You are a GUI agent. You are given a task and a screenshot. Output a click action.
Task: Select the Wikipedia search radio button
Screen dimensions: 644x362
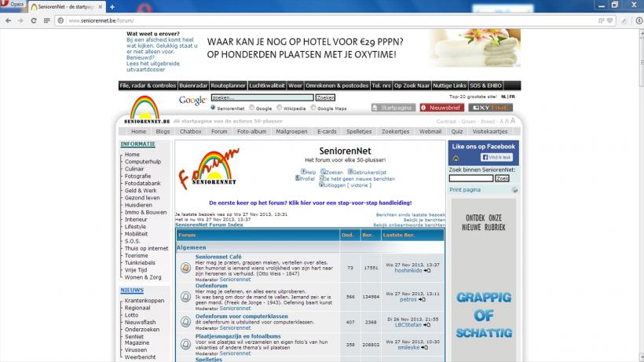point(279,108)
